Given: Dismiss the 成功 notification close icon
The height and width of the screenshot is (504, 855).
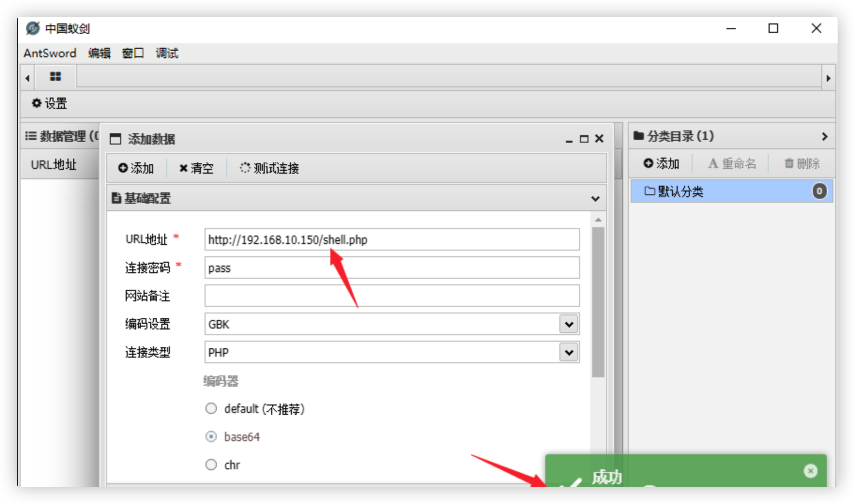Looking at the screenshot, I should 810,471.
